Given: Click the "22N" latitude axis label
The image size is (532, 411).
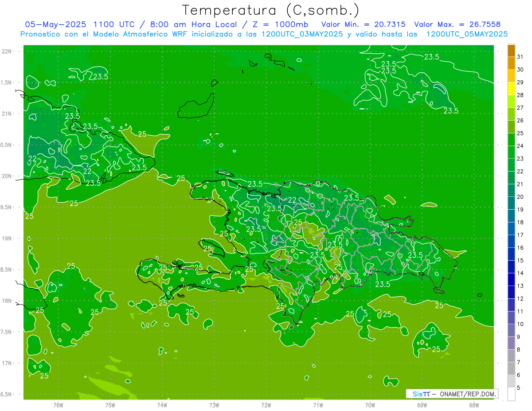Looking at the screenshot, I should tap(7, 51).
